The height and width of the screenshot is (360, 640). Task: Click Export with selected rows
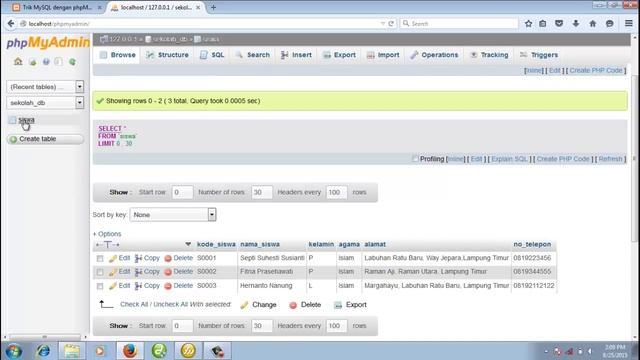click(x=350, y=305)
